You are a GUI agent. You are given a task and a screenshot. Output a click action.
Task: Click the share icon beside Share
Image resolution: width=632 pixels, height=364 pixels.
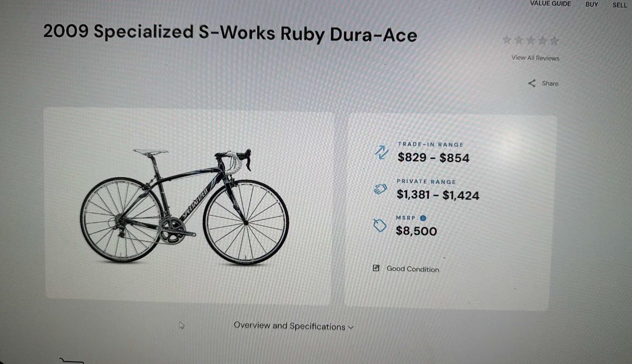pyautogui.click(x=532, y=84)
